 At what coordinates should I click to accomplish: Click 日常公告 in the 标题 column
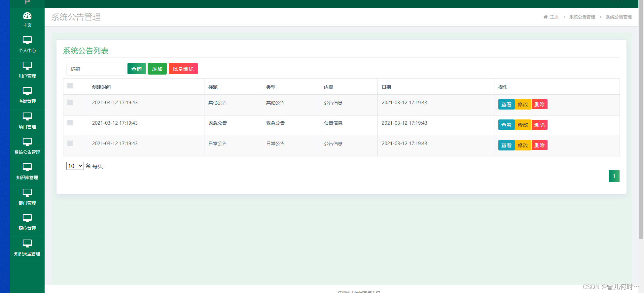coord(218,144)
